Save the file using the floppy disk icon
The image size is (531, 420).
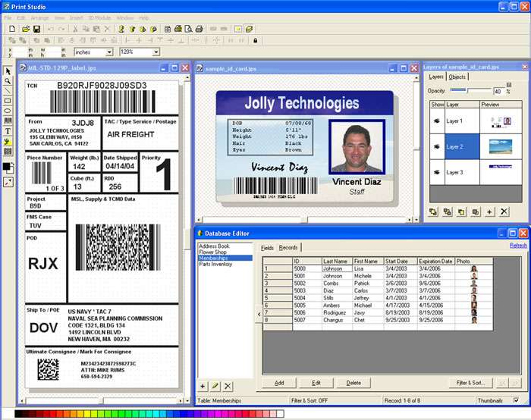click(36, 29)
